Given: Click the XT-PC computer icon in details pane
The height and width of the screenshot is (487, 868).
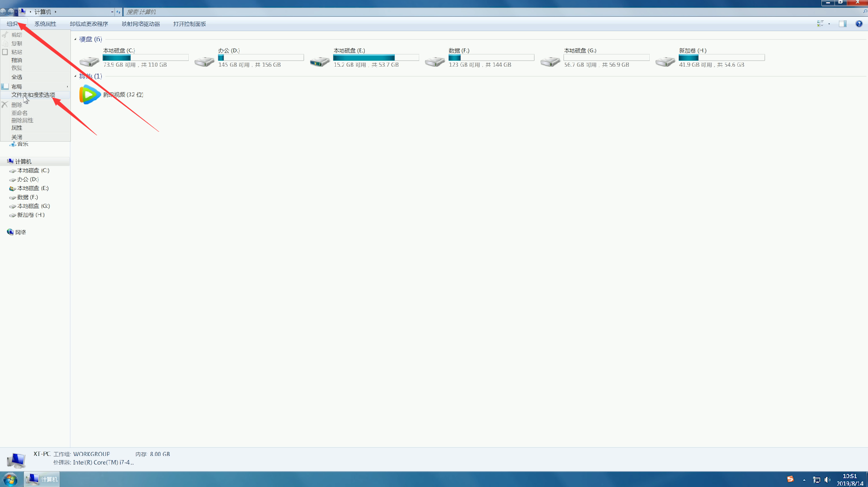Looking at the screenshot, I should point(16,460).
